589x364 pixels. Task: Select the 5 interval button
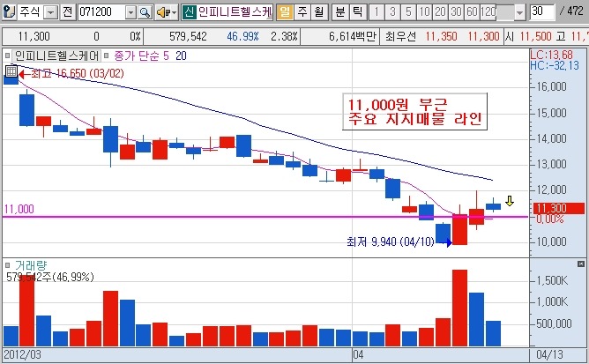[409, 12]
